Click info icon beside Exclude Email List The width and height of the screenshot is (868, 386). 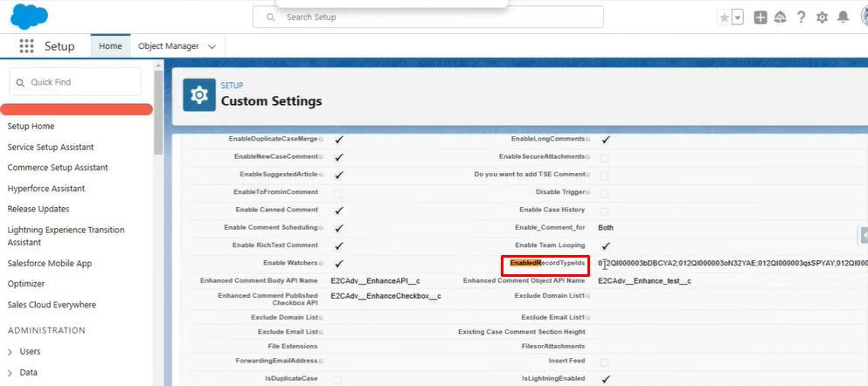coord(321,332)
